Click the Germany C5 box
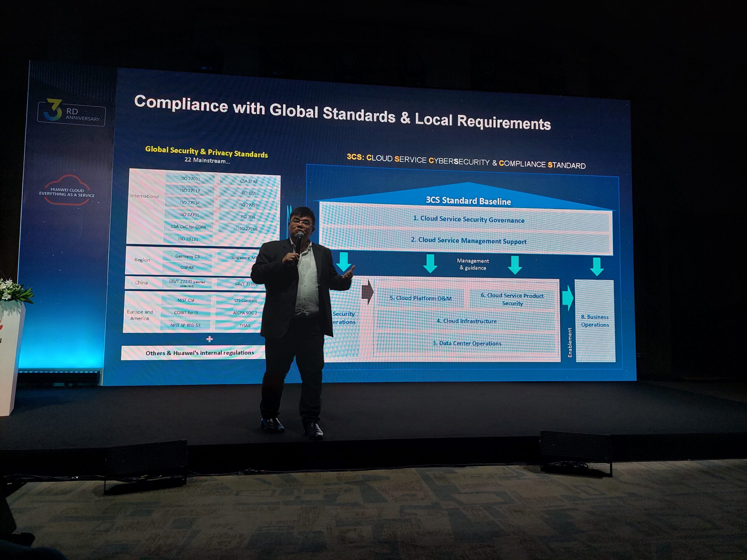The width and height of the screenshot is (747, 560). [187, 257]
